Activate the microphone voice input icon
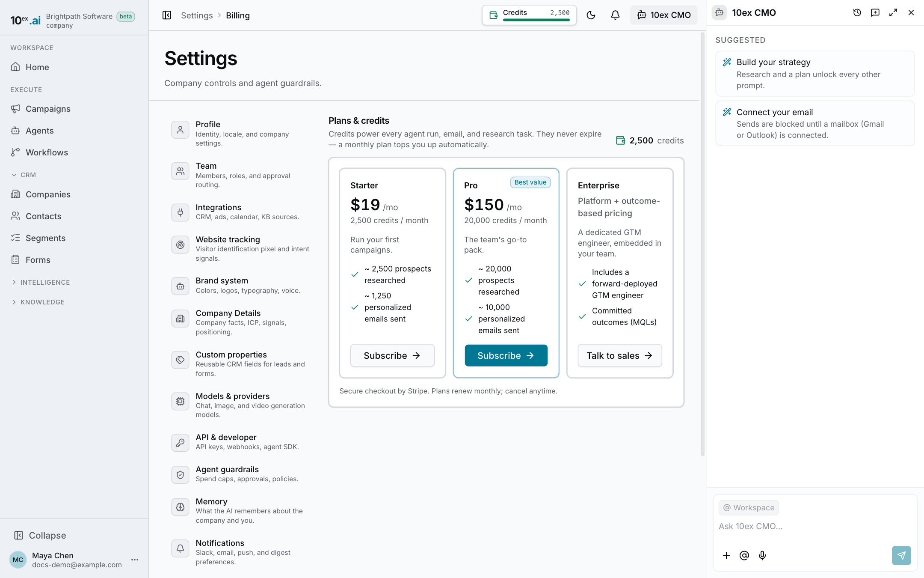Image resolution: width=924 pixels, height=578 pixels. coord(762,555)
